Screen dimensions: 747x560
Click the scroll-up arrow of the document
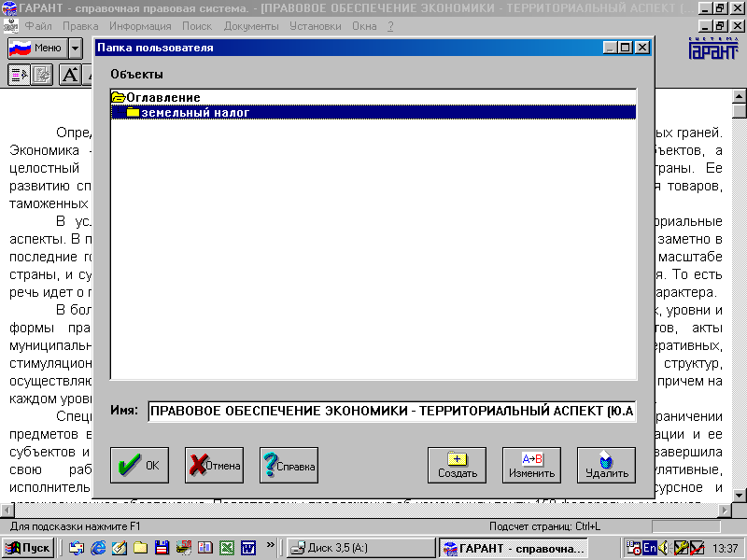pos(739,97)
